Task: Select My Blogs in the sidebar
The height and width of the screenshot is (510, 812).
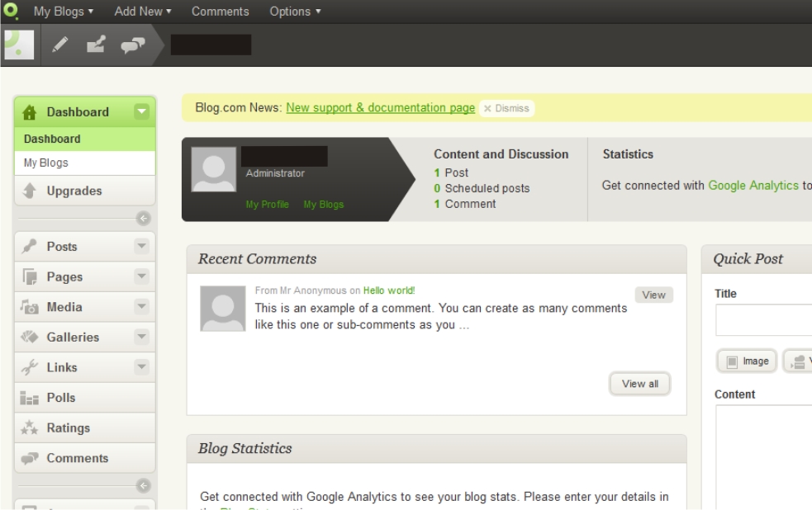Action: [x=85, y=163]
